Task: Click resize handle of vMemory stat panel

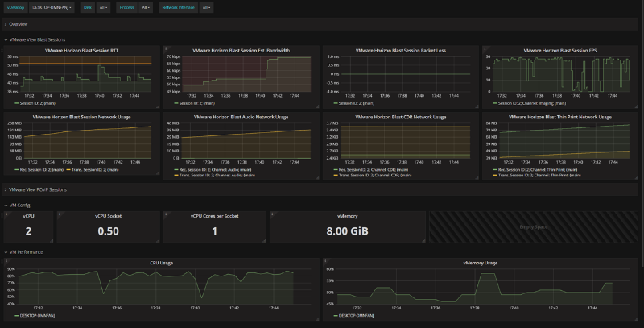Action: pyautogui.click(x=423, y=240)
